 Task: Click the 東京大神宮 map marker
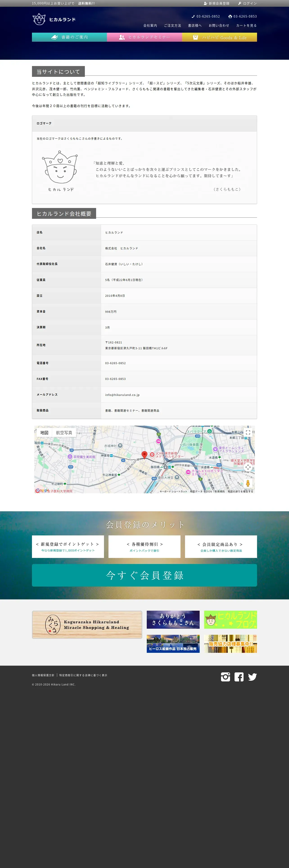point(177,477)
